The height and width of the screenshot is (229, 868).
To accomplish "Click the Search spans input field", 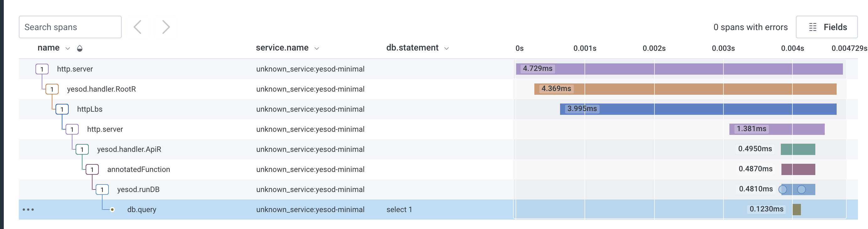I will tap(70, 27).
